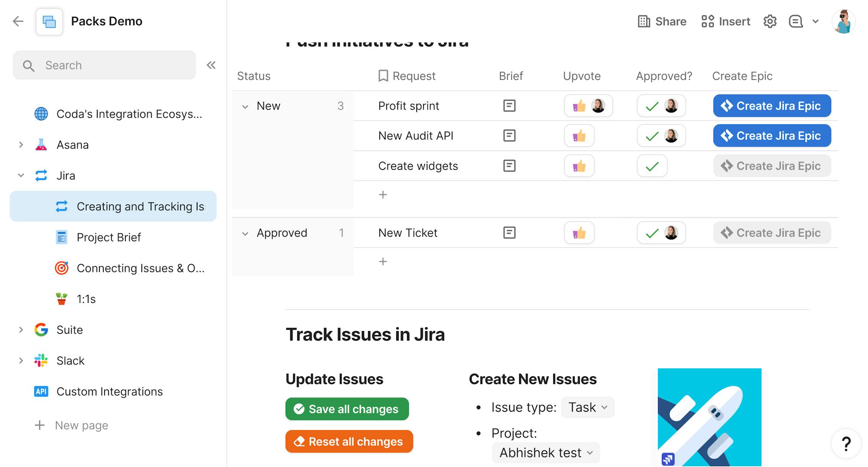Open the Project Brief page
868x467 pixels.
click(108, 237)
